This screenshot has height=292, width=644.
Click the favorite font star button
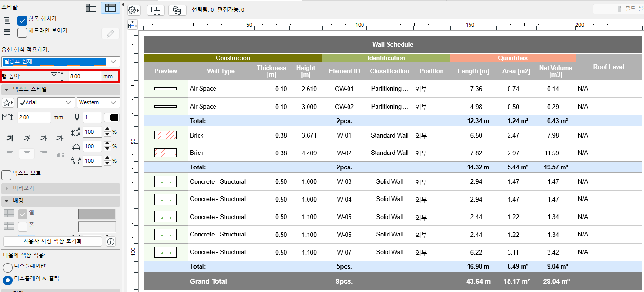click(x=8, y=103)
